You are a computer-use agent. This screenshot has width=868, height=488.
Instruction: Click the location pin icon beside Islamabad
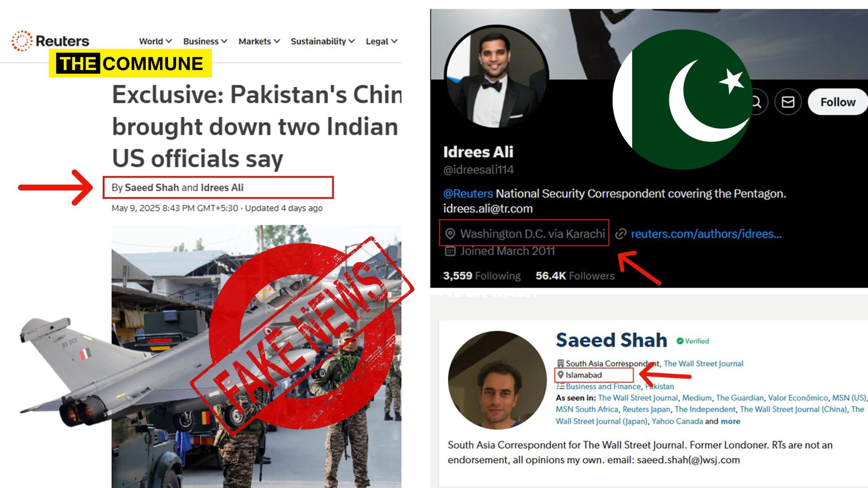pos(560,375)
